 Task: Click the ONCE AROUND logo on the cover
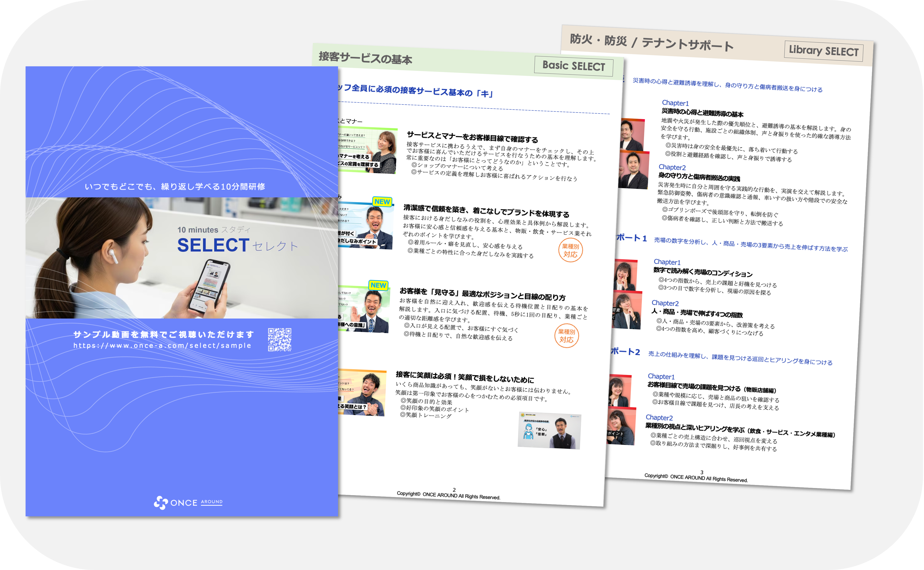[x=188, y=503]
